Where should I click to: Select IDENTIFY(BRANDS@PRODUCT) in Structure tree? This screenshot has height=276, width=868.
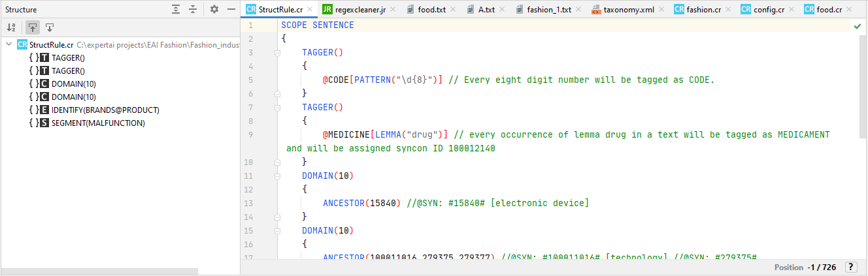pos(105,110)
